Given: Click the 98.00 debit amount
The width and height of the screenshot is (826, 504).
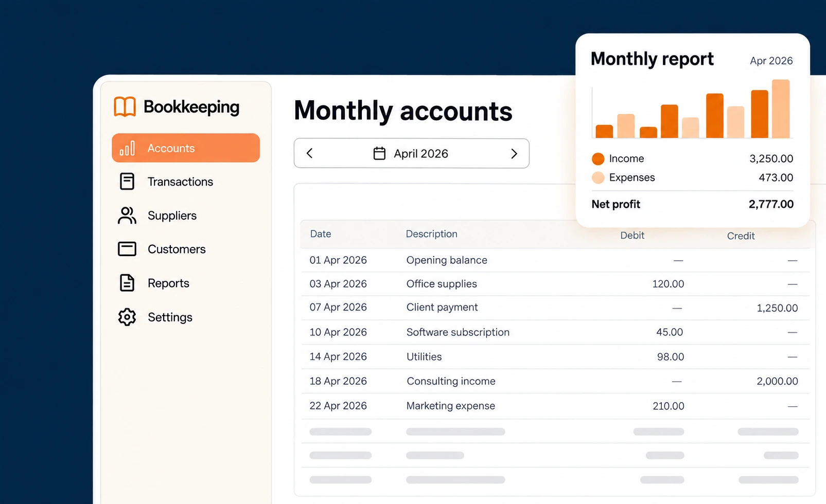Looking at the screenshot, I should point(671,356).
